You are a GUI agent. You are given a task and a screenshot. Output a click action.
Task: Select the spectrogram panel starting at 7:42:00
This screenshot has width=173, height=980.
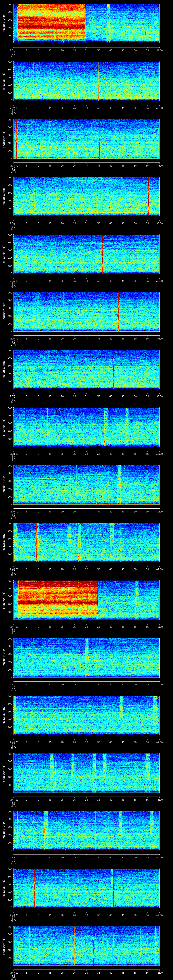87,657
